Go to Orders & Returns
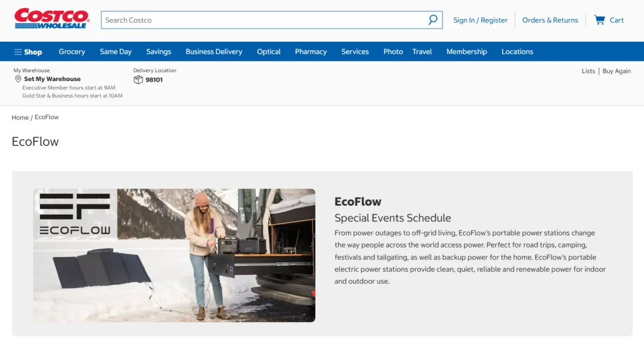 tap(550, 20)
